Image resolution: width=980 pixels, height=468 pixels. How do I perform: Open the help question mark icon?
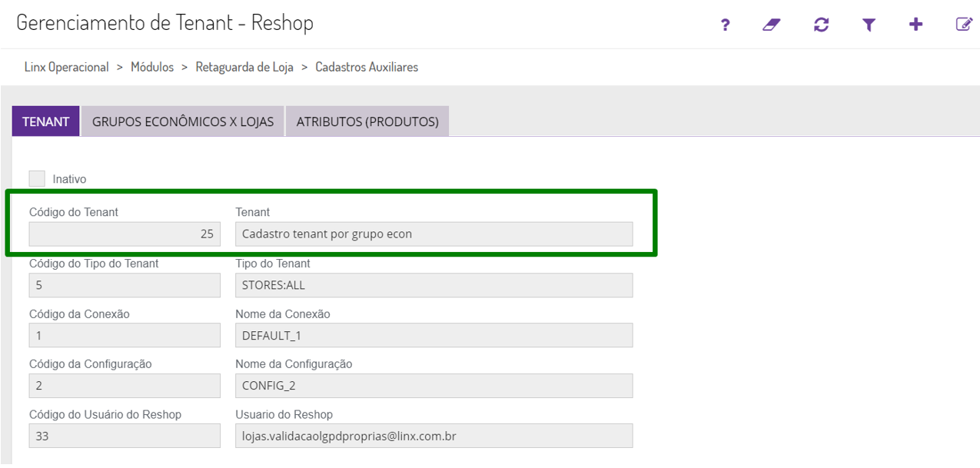[725, 25]
